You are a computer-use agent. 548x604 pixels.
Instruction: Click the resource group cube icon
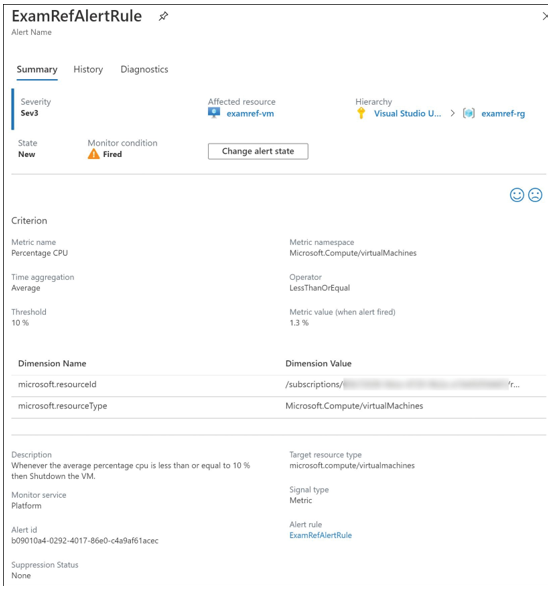tap(469, 113)
